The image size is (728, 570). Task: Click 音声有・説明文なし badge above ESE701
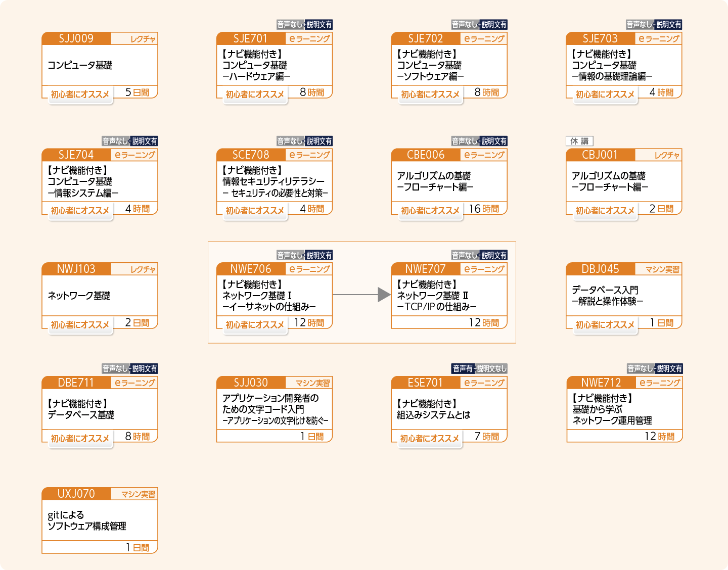(x=479, y=369)
